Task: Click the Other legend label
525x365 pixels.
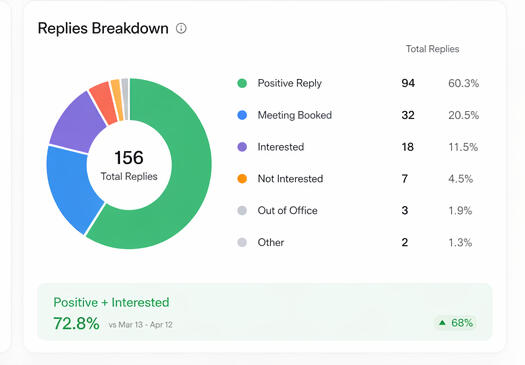Action: pyautogui.click(x=271, y=242)
